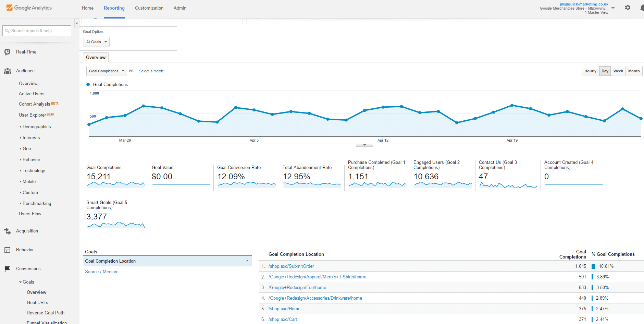Click the search reports field
This screenshot has height=324, width=644.
click(x=37, y=31)
